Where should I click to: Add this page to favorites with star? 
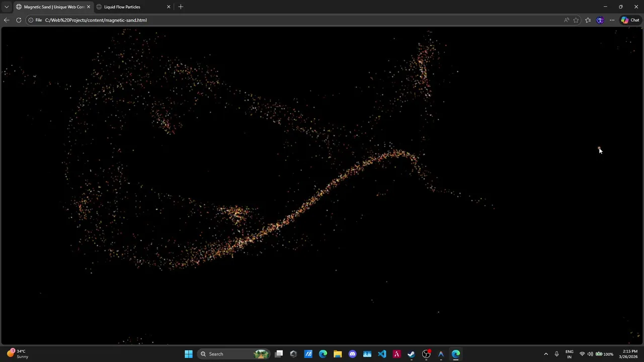576,20
